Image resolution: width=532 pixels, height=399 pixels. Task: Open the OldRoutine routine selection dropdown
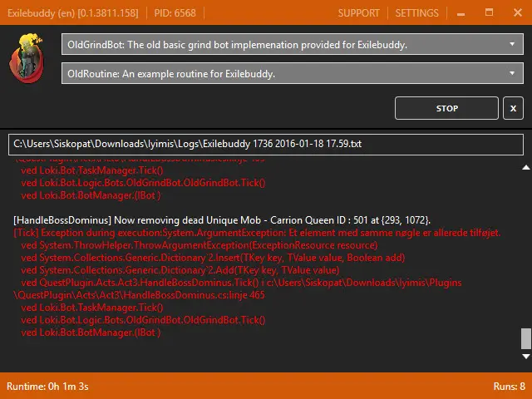[x=292, y=73]
